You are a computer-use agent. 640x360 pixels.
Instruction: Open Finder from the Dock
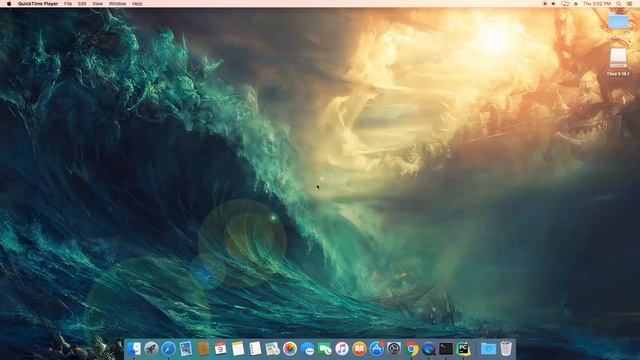click(134, 349)
